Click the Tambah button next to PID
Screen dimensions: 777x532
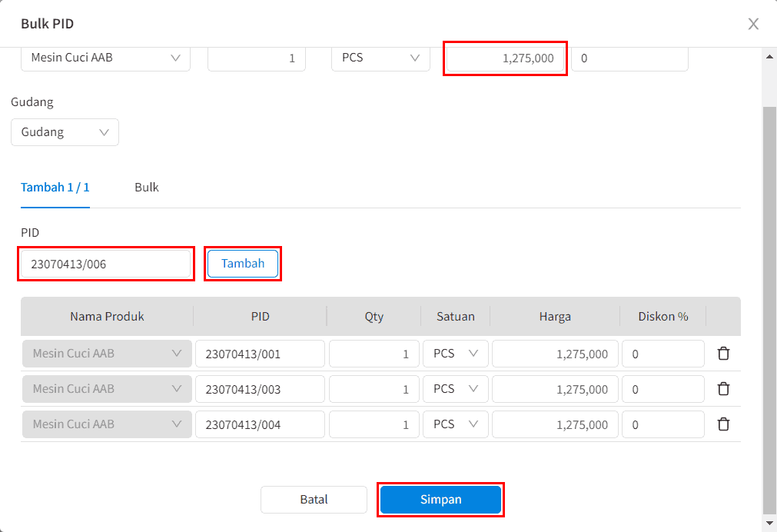pyautogui.click(x=243, y=263)
